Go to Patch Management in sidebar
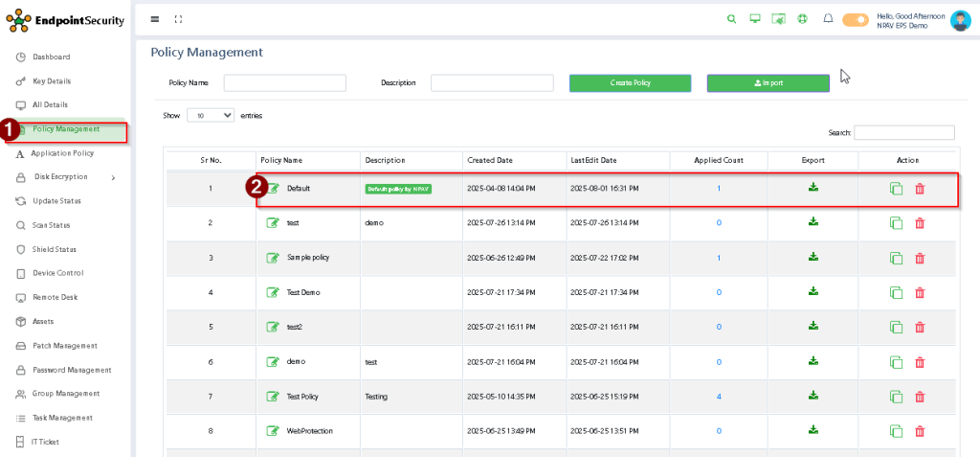 coord(64,346)
